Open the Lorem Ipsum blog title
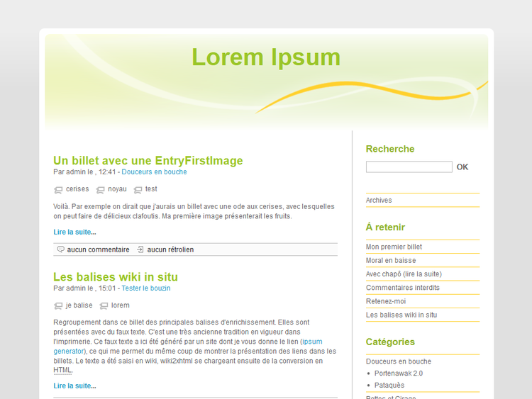532x399 pixels. (x=266, y=57)
